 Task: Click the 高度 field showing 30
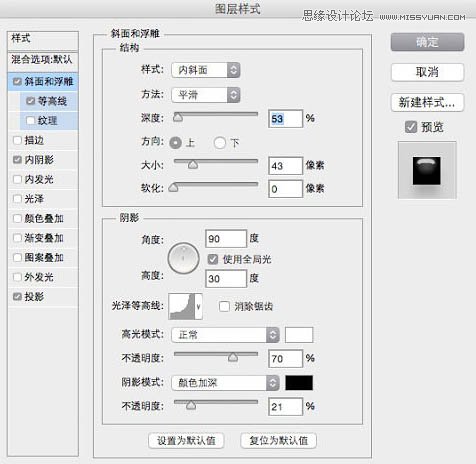pyautogui.click(x=226, y=278)
